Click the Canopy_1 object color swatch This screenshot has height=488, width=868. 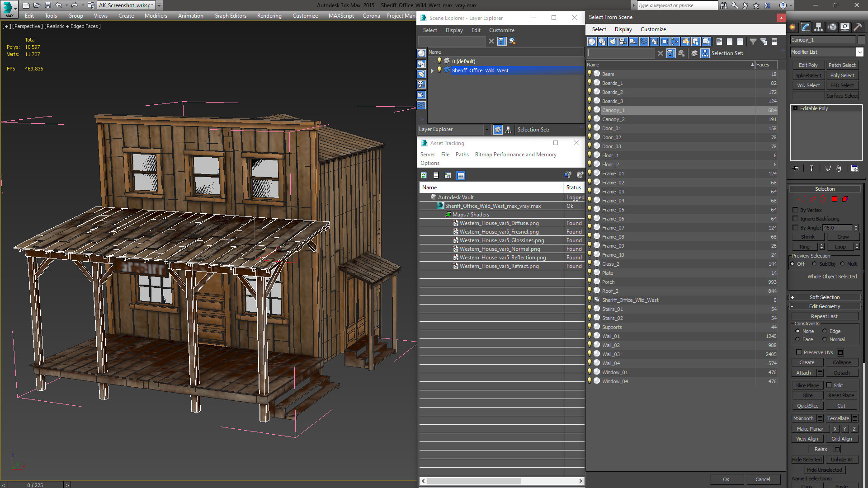(x=861, y=40)
